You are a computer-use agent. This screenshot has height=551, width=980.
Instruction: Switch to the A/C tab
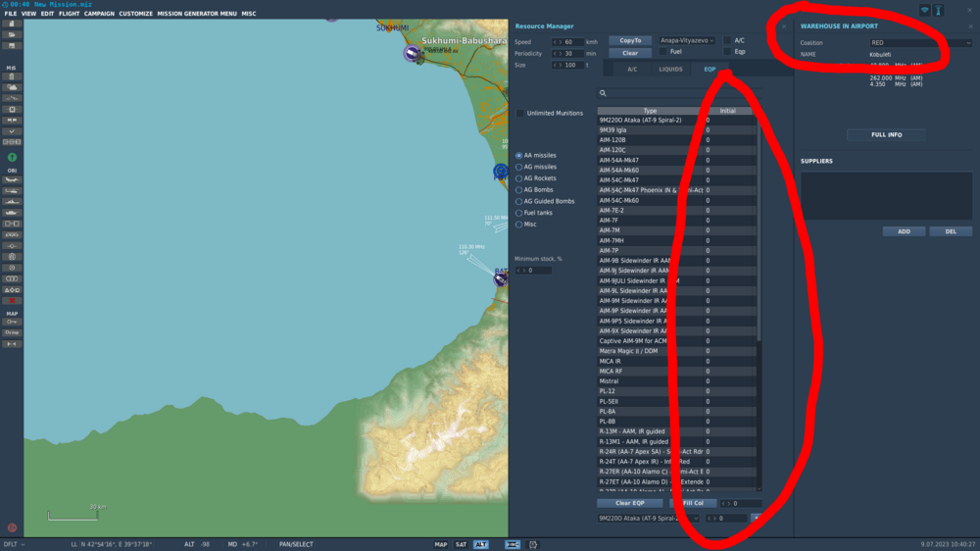(632, 70)
